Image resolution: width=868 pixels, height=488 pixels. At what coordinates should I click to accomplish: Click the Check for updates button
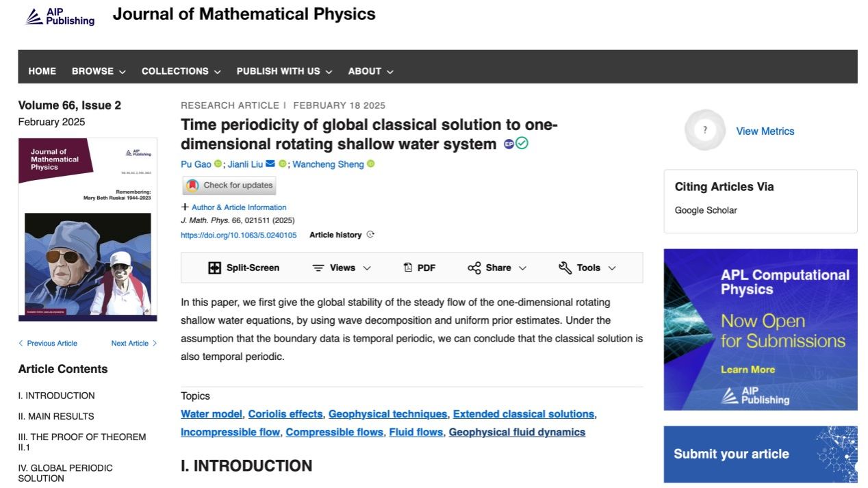(x=229, y=185)
